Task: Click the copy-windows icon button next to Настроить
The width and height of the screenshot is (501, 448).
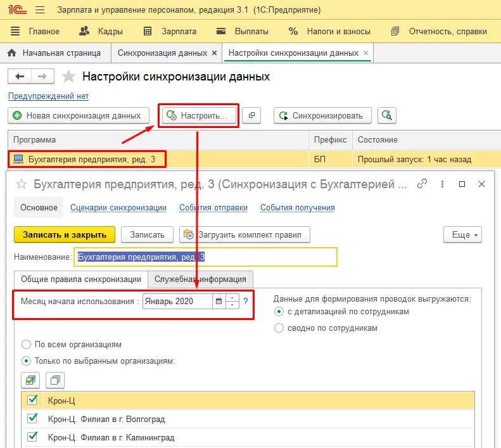Action: point(251,115)
